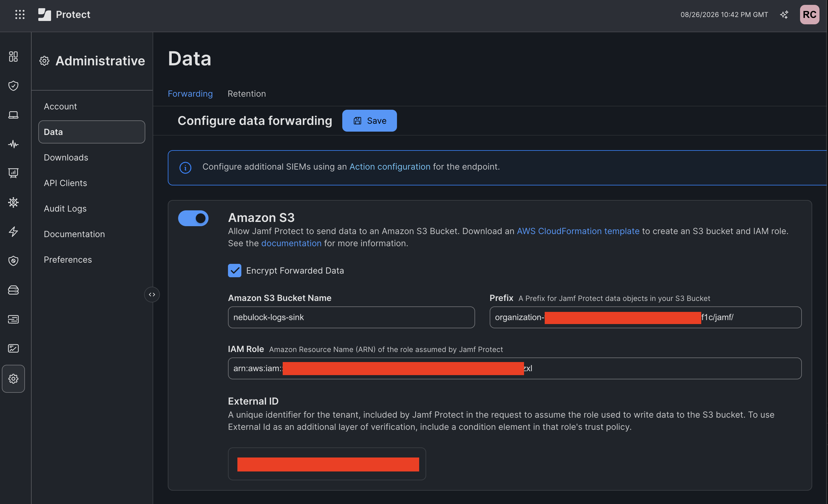Click the pulse waveform icon in the rail
Screen dimensions: 828x504
[x=13, y=144]
